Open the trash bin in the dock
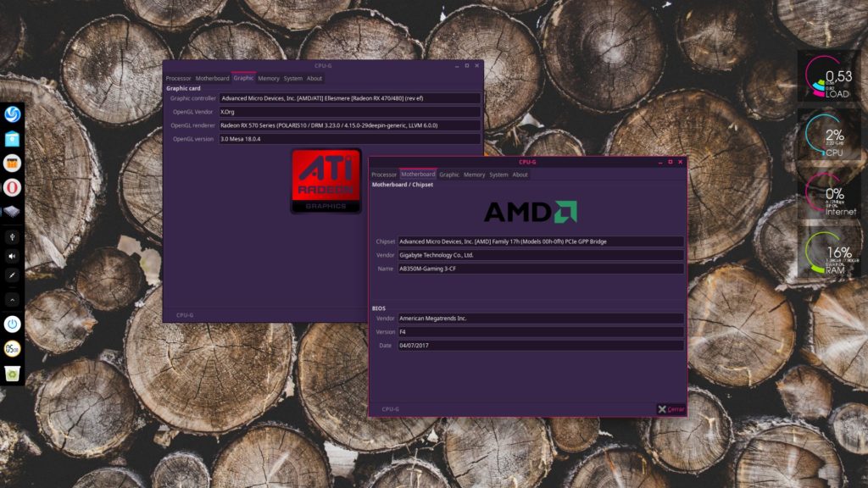Viewport: 868px width, 488px height. [13, 374]
